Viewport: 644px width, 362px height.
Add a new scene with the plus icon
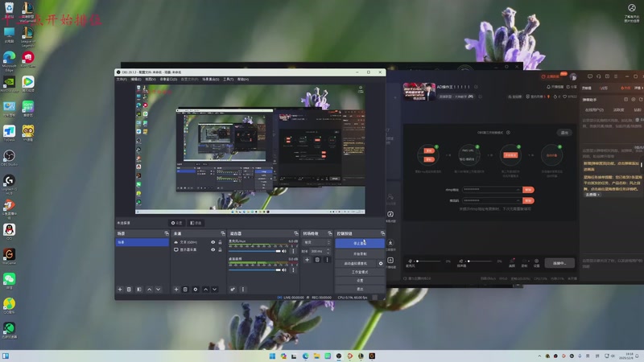tap(120, 289)
